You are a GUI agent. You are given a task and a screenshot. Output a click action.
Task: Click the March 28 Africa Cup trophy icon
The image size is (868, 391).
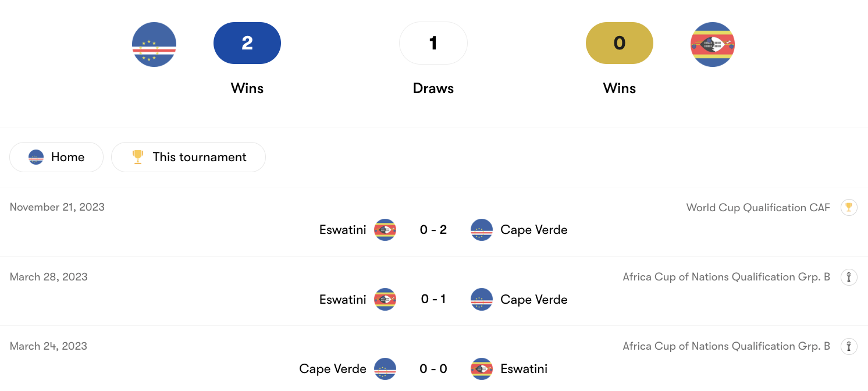tap(849, 277)
